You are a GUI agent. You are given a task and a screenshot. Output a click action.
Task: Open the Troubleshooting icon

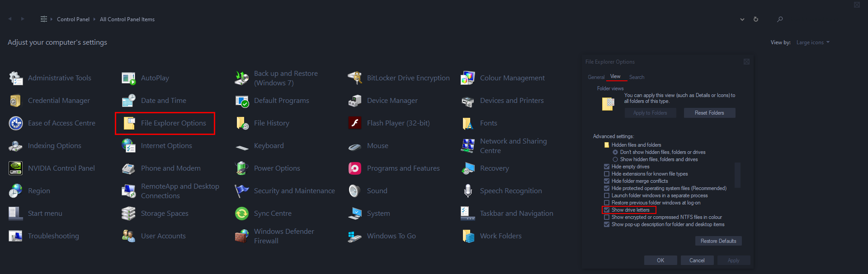[16, 236]
